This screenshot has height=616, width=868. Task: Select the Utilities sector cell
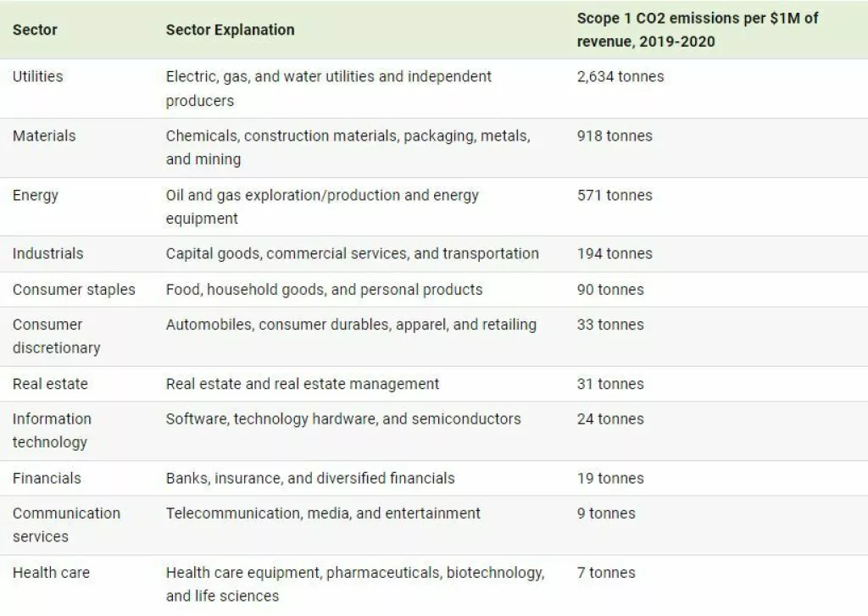[37, 76]
